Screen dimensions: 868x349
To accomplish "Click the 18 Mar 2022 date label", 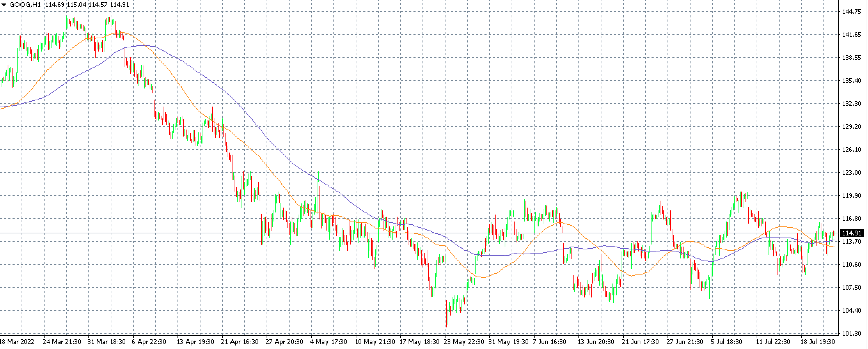I will tap(17, 342).
